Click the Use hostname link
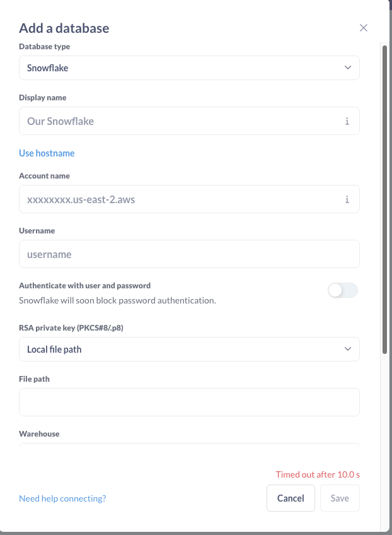The width and height of the screenshot is (392, 535). click(x=47, y=153)
